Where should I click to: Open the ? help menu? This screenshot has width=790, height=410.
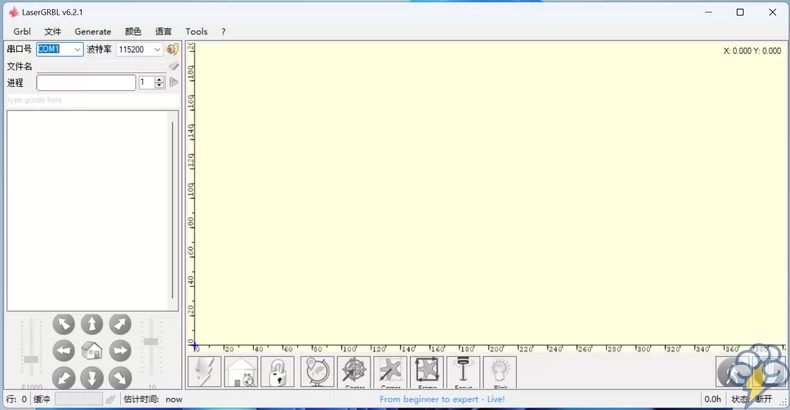pyautogui.click(x=223, y=31)
